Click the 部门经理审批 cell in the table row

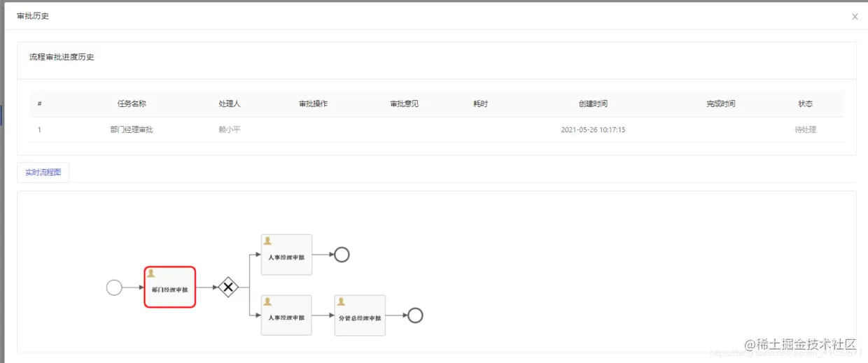(x=132, y=129)
